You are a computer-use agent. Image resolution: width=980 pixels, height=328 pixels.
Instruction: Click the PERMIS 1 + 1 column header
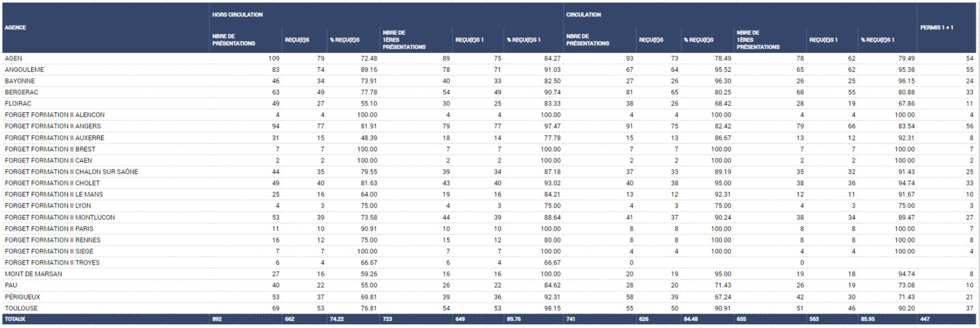click(x=937, y=27)
